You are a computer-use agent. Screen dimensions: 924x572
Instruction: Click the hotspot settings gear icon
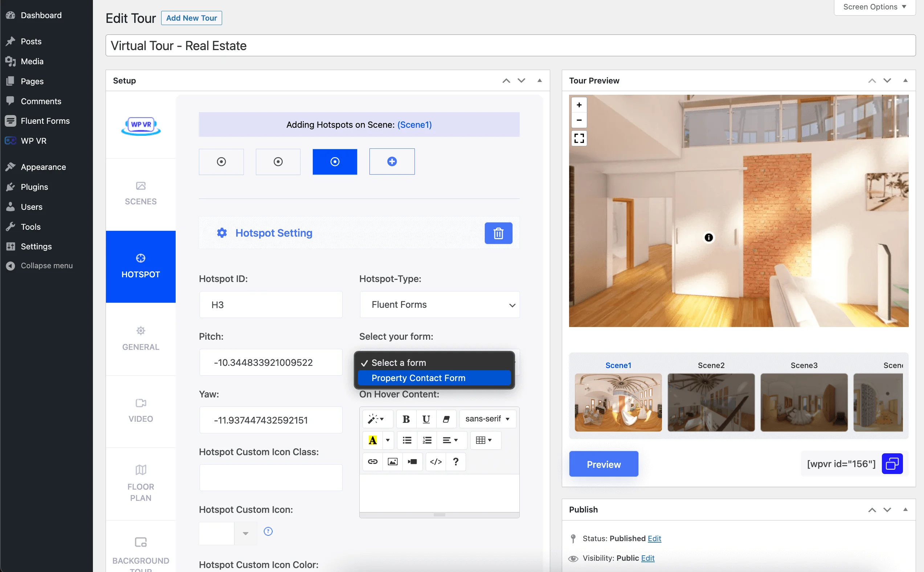click(222, 232)
